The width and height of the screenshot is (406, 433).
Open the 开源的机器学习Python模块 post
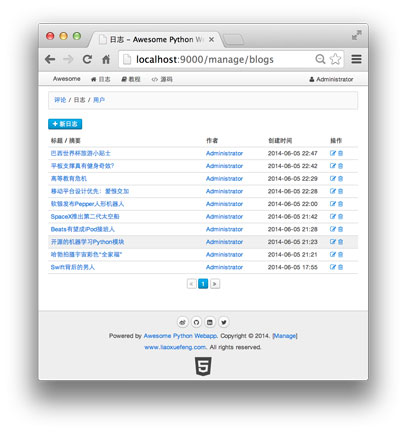pyautogui.click(x=87, y=242)
